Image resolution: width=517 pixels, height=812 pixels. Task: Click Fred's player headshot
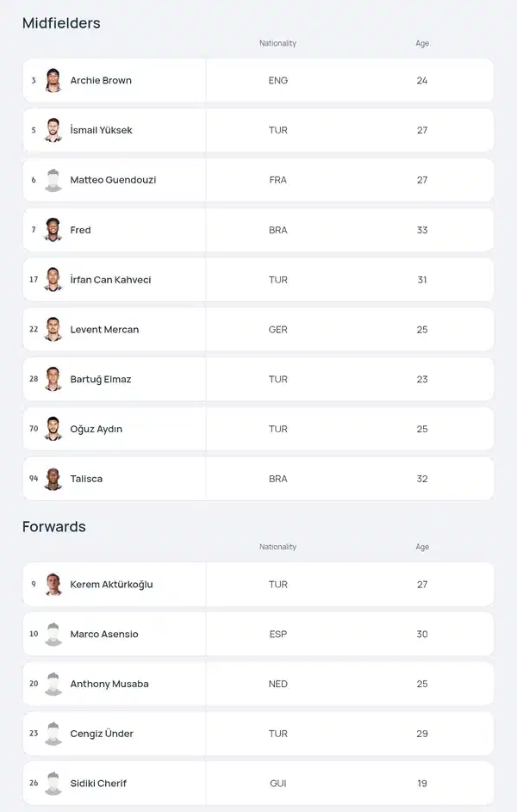point(53,229)
